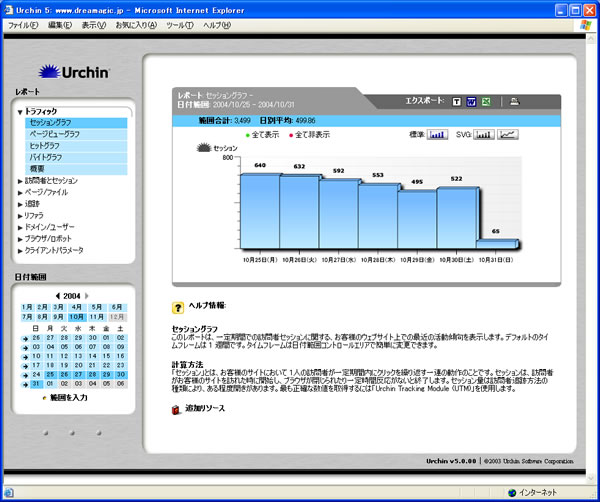Image resolution: width=600 pixels, height=502 pixels.
Task: Click the セッション legend icon above chart
Action: pos(204,148)
